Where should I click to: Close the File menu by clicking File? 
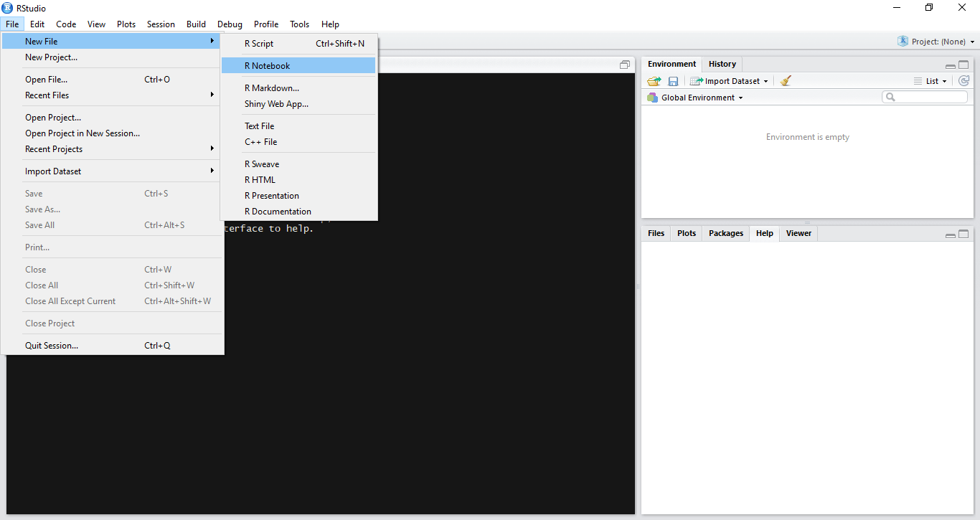pyautogui.click(x=12, y=24)
